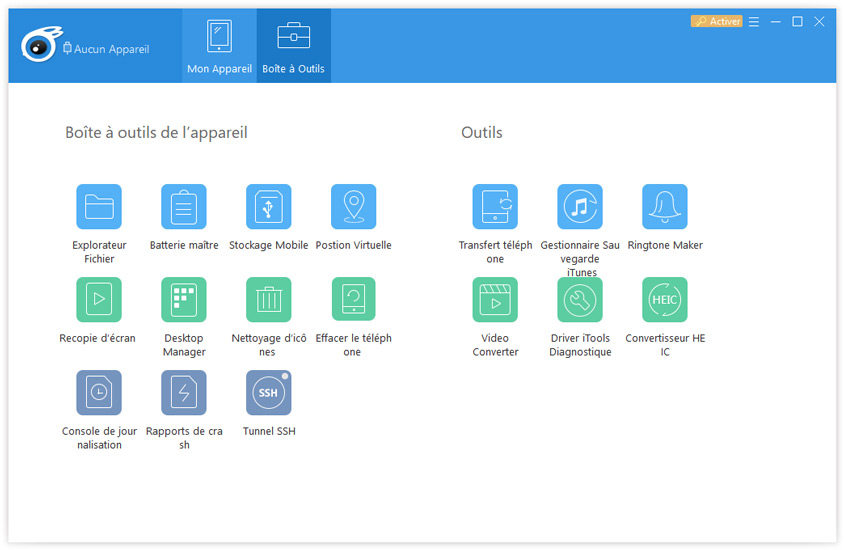Open the hamburger menu in title bar
Screen dimensions: 844x550
(754, 22)
